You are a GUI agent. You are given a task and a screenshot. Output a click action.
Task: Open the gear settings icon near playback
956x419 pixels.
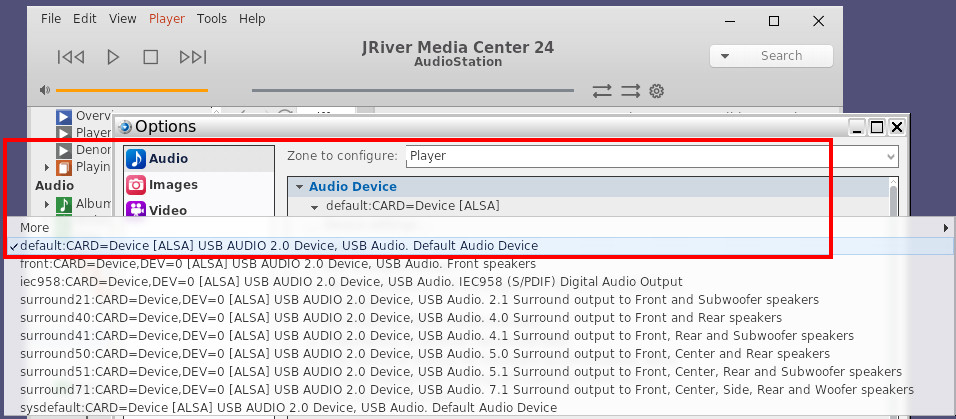(x=656, y=91)
